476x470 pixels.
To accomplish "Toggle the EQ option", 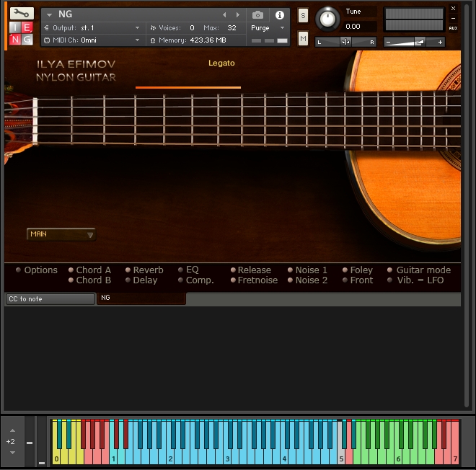I will pos(180,270).
